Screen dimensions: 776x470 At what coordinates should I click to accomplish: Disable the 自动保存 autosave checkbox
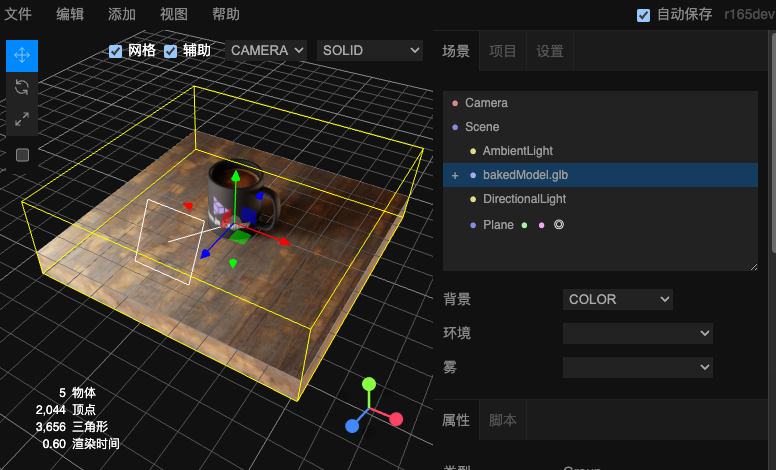[x=644, y=15]
